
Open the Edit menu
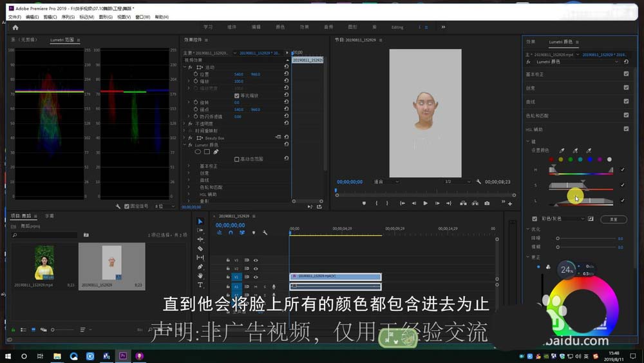click(32, 17)
